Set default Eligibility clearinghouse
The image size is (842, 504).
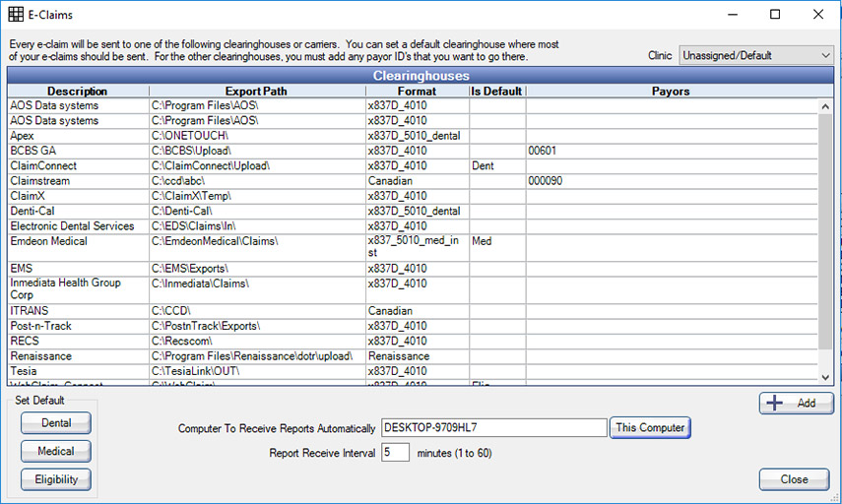(56, 479)
